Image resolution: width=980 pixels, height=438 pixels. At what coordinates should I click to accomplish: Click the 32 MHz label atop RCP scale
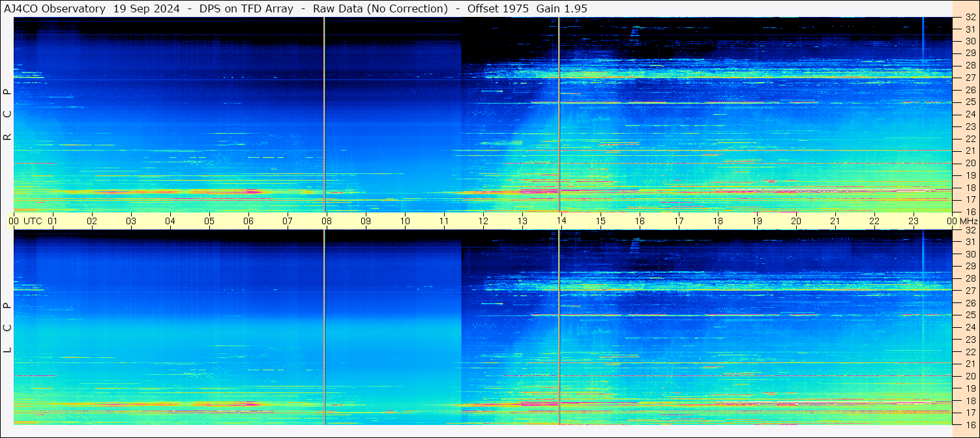(970, 18)
